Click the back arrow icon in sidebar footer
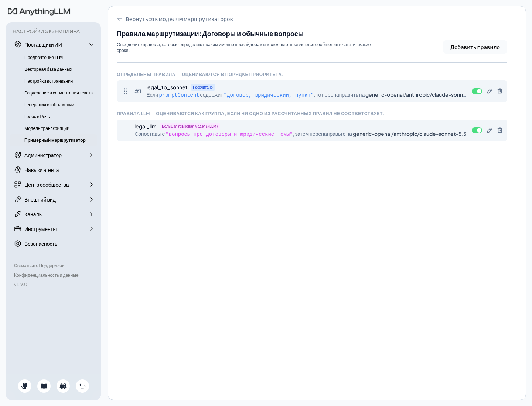Viewport: 532px width, 406px height. click(x=82, y=386)
